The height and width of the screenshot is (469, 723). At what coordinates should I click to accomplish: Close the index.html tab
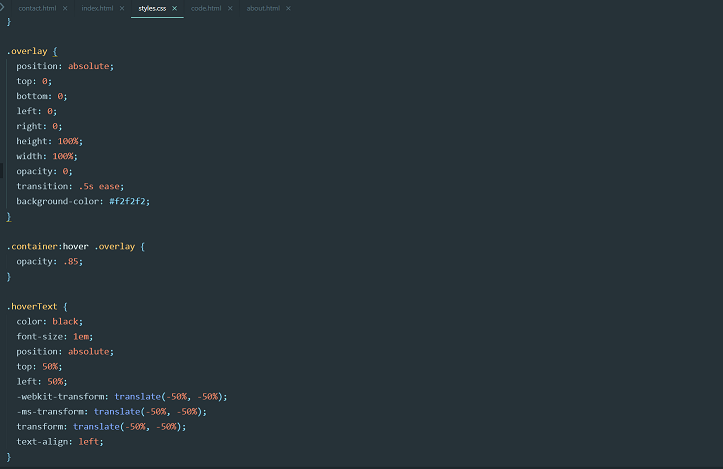click(122, 8)
